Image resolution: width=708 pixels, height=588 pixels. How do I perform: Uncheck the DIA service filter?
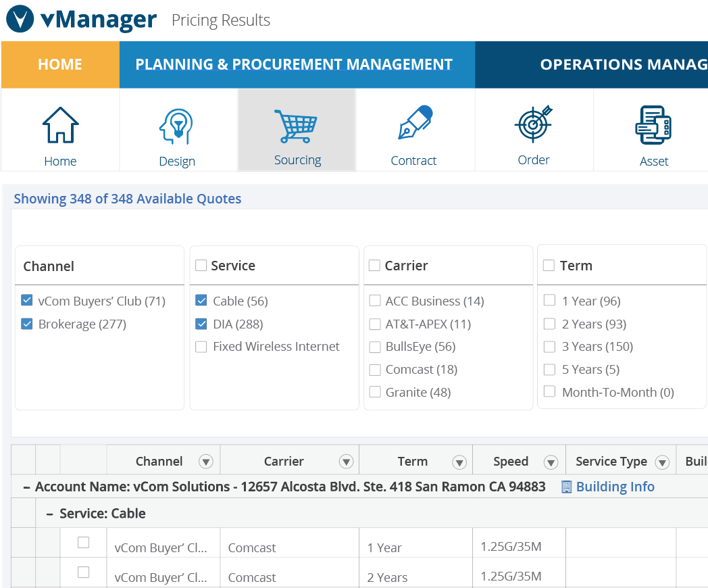[x=201, y=324]
